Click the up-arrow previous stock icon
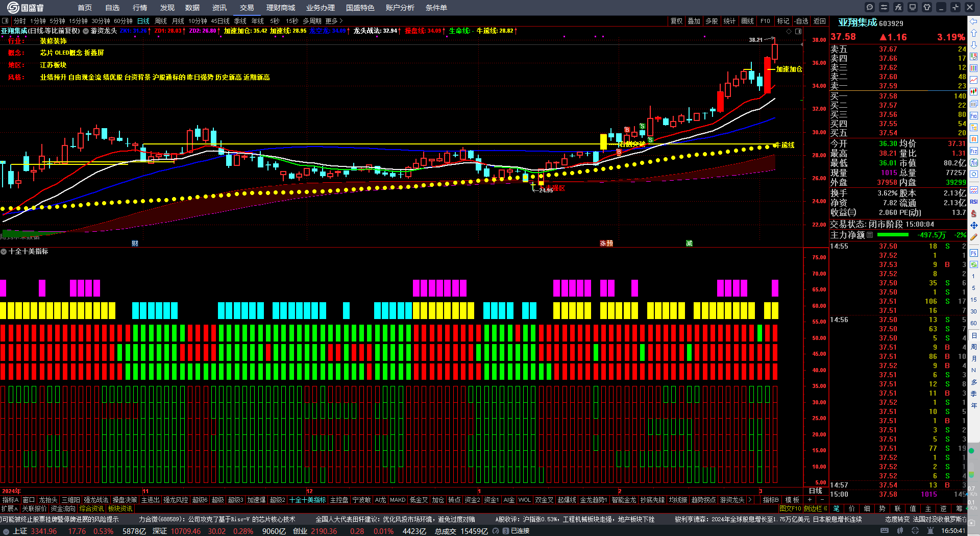Viewport: 980px width, 536px height. coord(974,33)
